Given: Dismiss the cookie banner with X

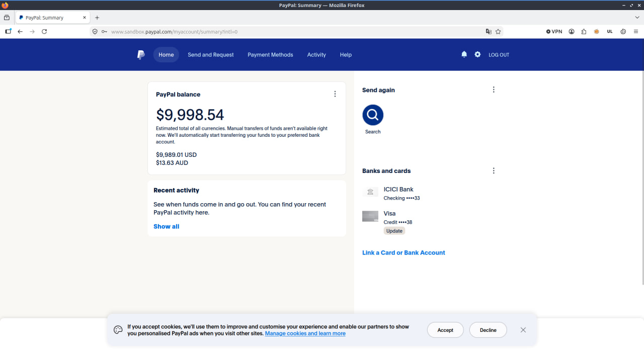Looking at the screenshot, I should tap(523, 330).
